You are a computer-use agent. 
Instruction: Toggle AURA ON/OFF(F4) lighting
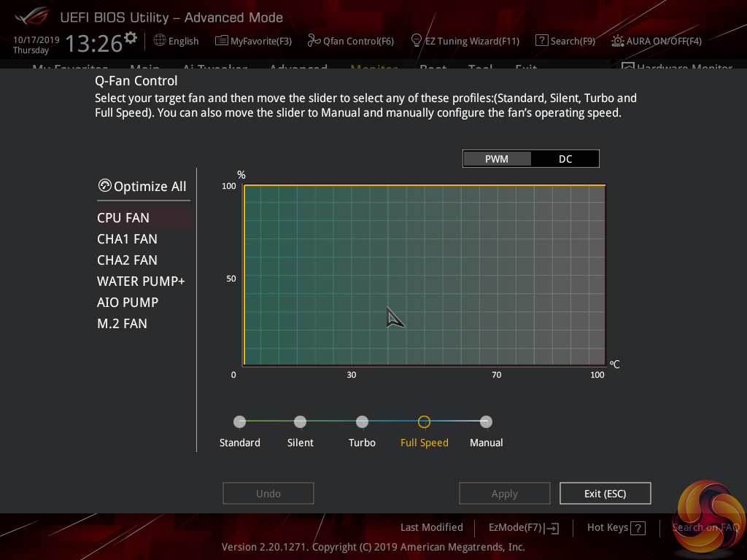coord(657,41)
